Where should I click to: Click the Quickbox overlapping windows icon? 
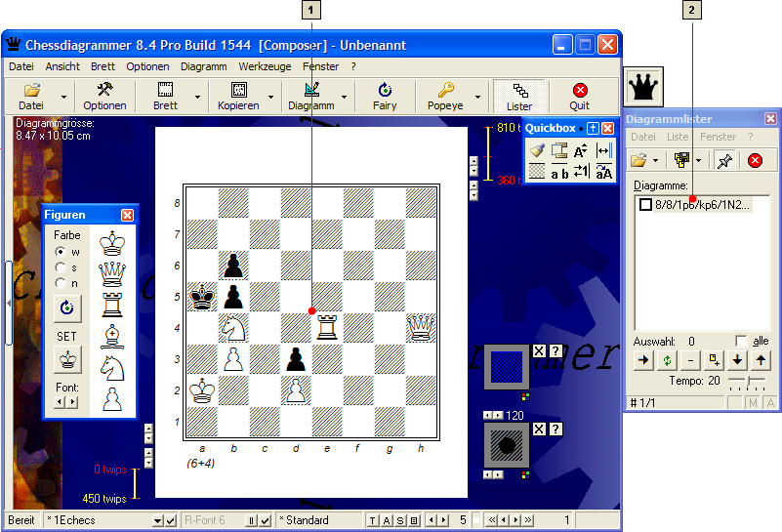click(559, 150)
